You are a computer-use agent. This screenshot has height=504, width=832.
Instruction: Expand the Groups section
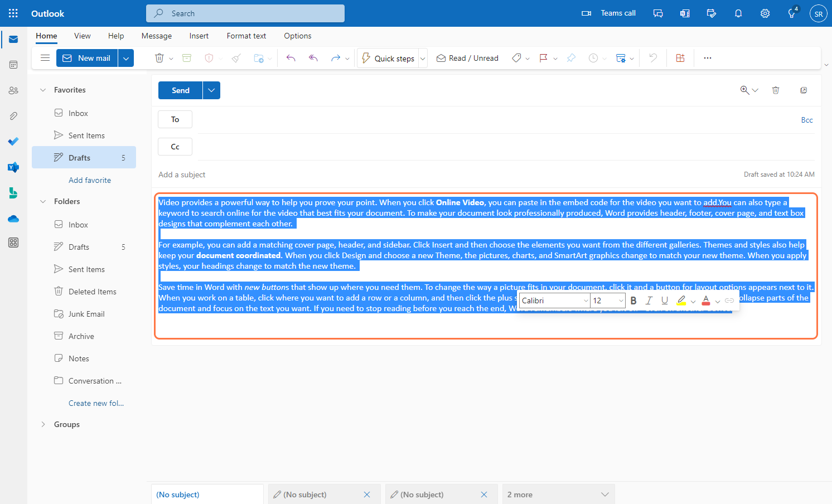coord(43,424)
